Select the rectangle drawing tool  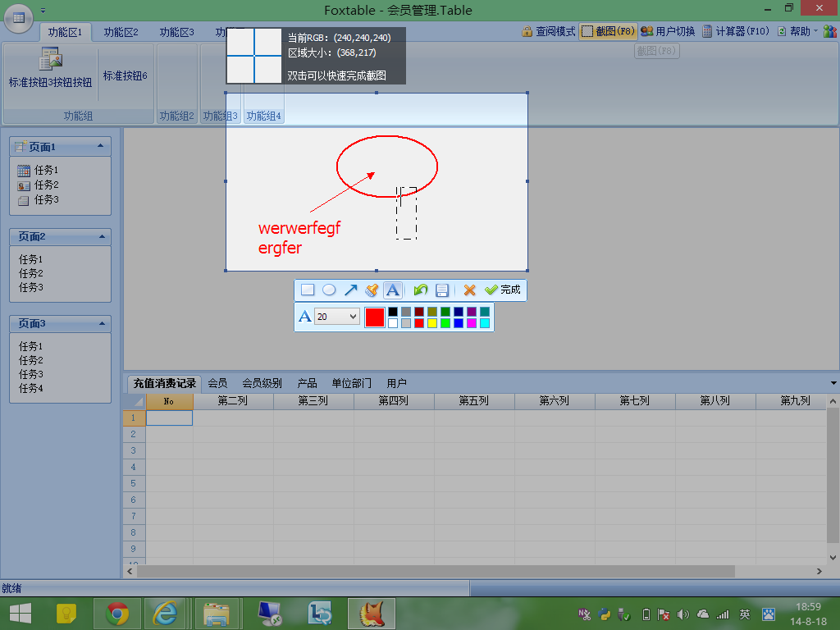click(x=308, y=290)
